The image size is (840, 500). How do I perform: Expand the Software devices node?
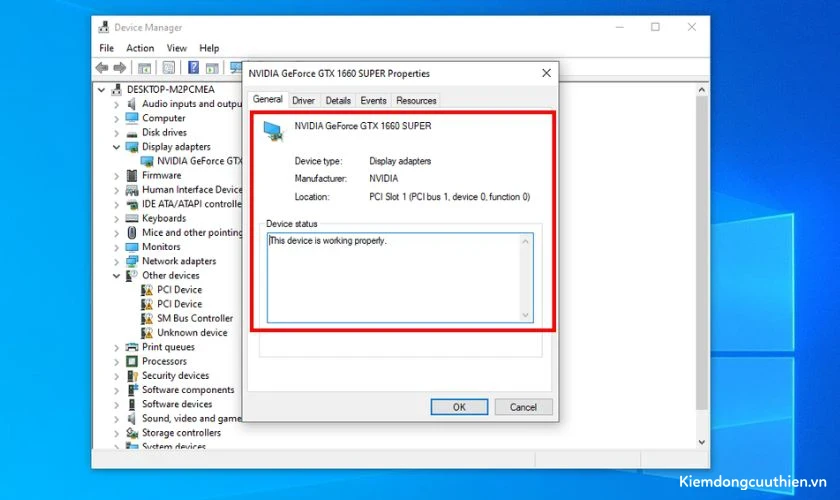pyautogui.click(x=116, y=405)
